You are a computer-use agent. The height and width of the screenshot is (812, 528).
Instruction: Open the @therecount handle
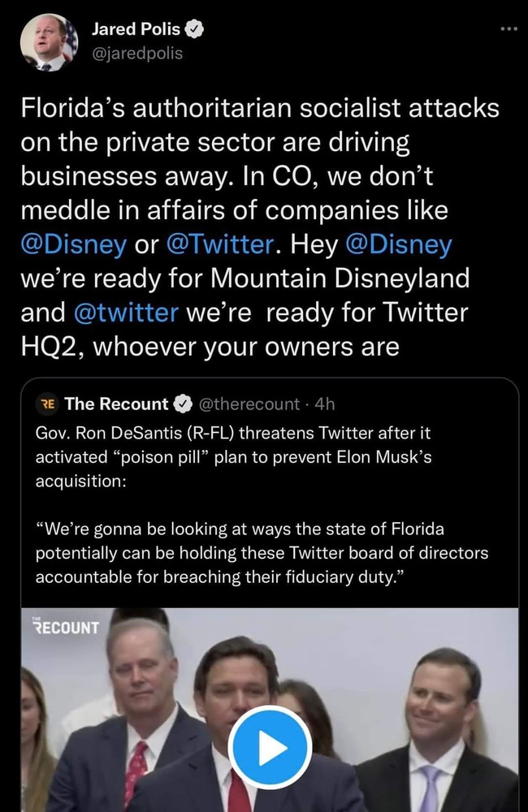(x=251, y=404)
